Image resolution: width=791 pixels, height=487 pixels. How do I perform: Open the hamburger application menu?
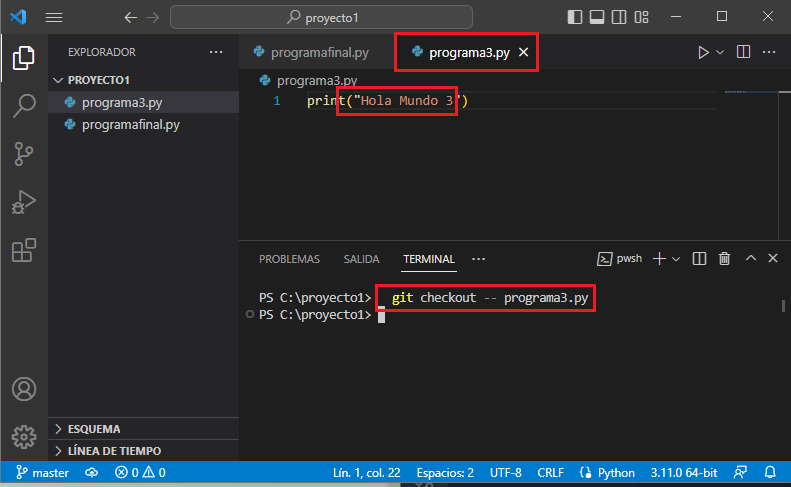pyautogui.click(x=53, y=17)
